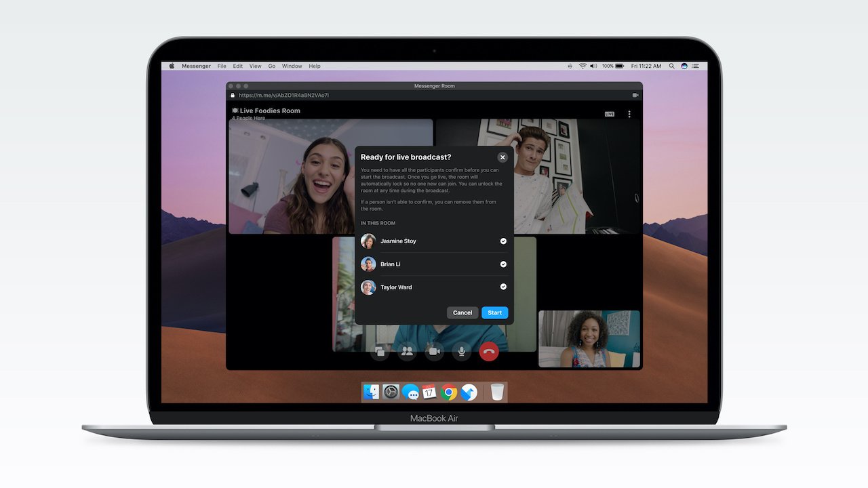The width and height of the screenshot is (868, 488).
Task: Select the name Taylor Ward
Action: (x=396, y=287)
